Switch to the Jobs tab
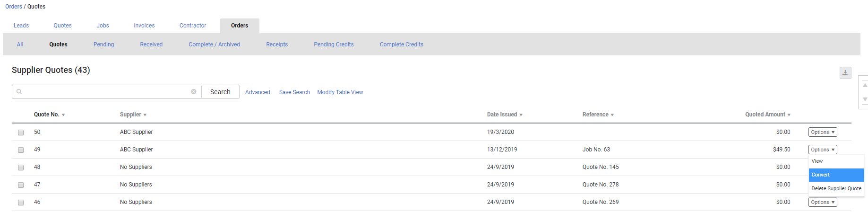868x212 pixels. [x=103, y=26]
